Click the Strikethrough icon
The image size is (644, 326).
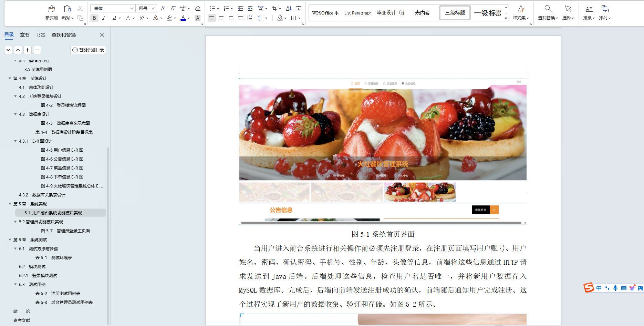coord(128,18)
